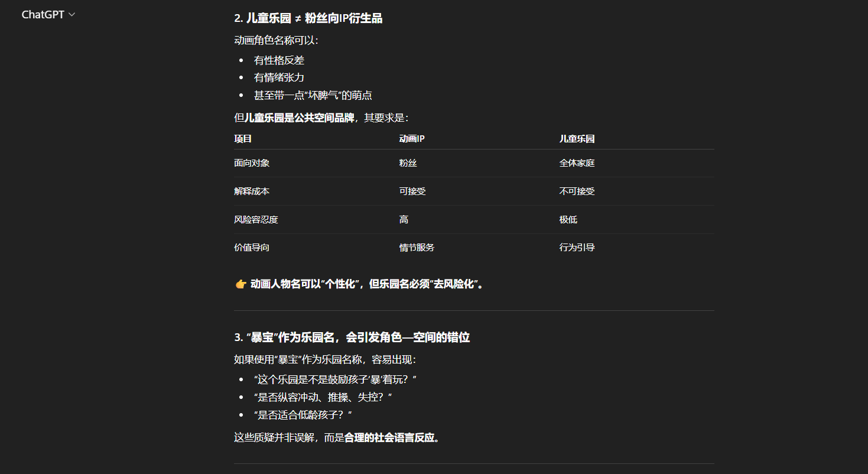Click the heading "3. "暴宝"作为乐园名，会引发角色—空间的错位"
The height and width of the screenshot is (474, 868).
click(352, 337)
